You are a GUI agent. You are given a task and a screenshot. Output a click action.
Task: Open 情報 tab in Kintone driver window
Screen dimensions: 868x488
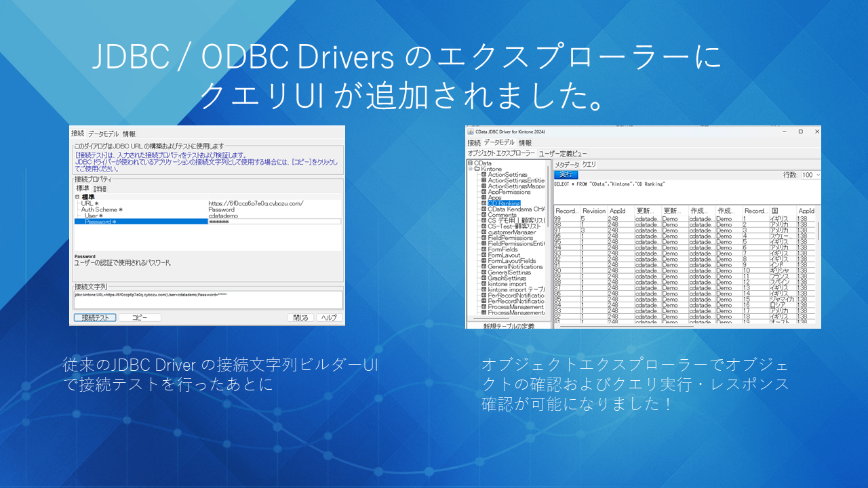click(526, 143)
